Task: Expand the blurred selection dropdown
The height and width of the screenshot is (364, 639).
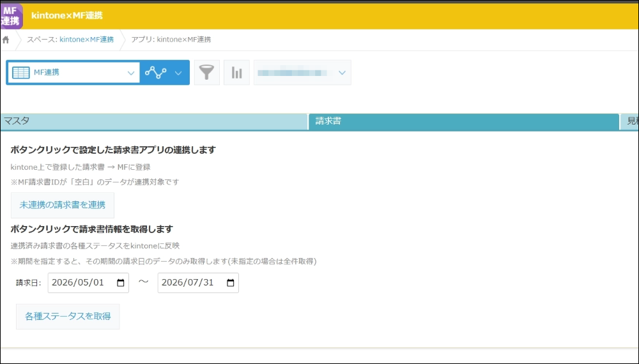Action: [302, 72]
